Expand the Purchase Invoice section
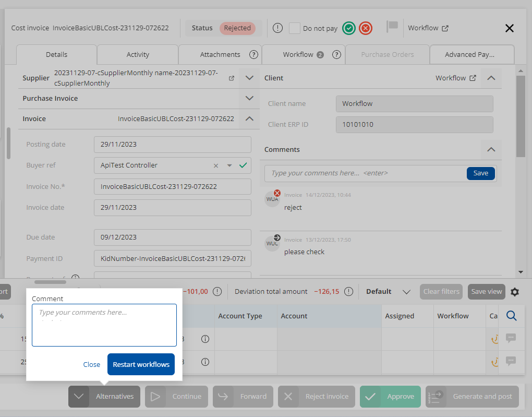Viewport: 532px width, 417px height. 249,98
